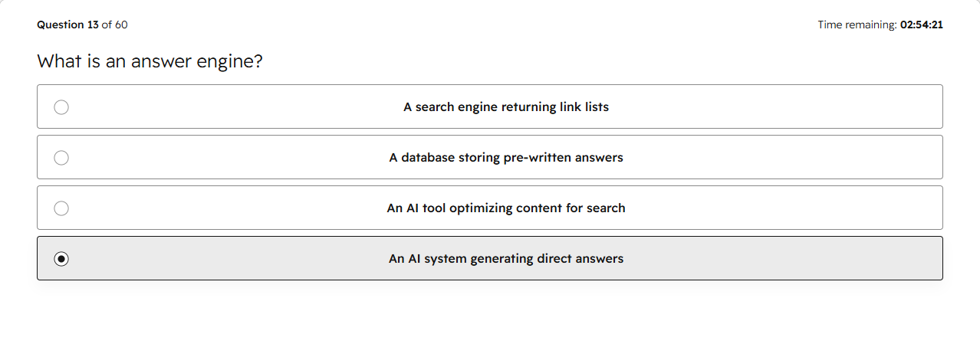Screen dimensions: 980x357
Task: Click the highlighted answer text 'An AI system generating direct answers'
Action: 506,259
